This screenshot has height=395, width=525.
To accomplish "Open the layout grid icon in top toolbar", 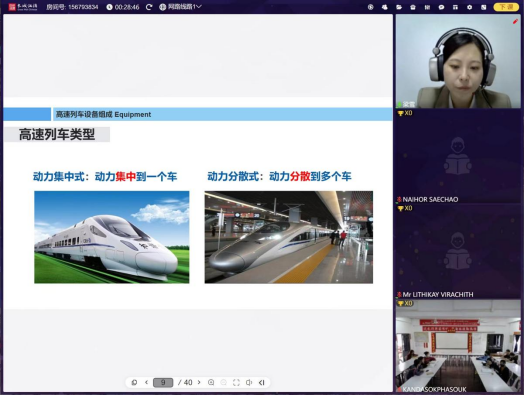I will coord(455,7).
